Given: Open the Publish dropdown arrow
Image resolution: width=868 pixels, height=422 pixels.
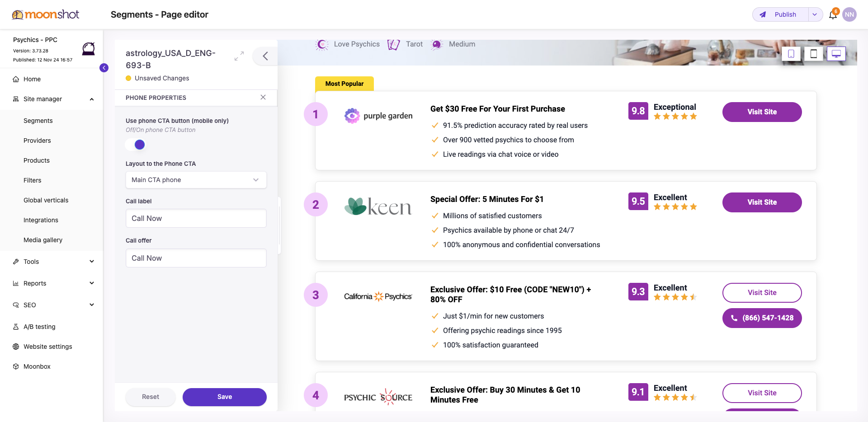Looking at the screenshot, I should pos(815,14).
